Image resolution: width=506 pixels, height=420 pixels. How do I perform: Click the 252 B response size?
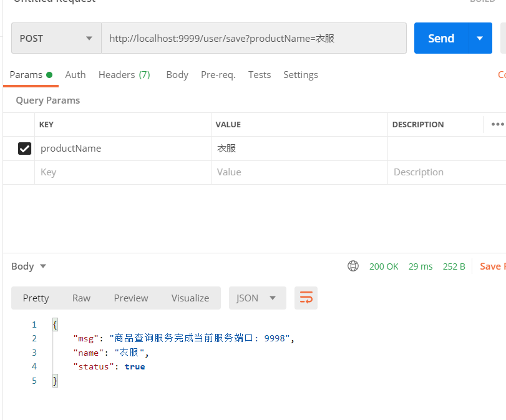454,266
